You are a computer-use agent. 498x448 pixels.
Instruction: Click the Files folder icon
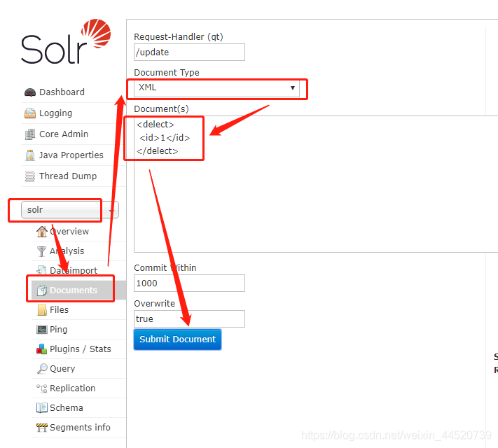click(42, 310)
